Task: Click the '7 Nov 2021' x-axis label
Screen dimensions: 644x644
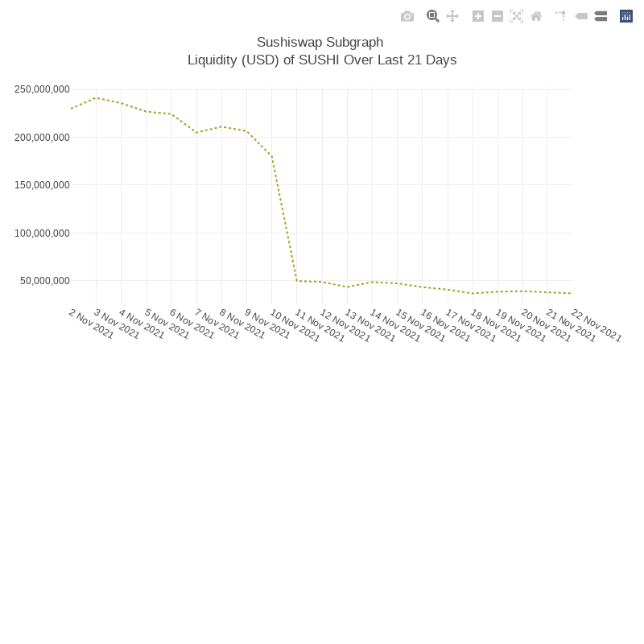Action: [217, 324]
